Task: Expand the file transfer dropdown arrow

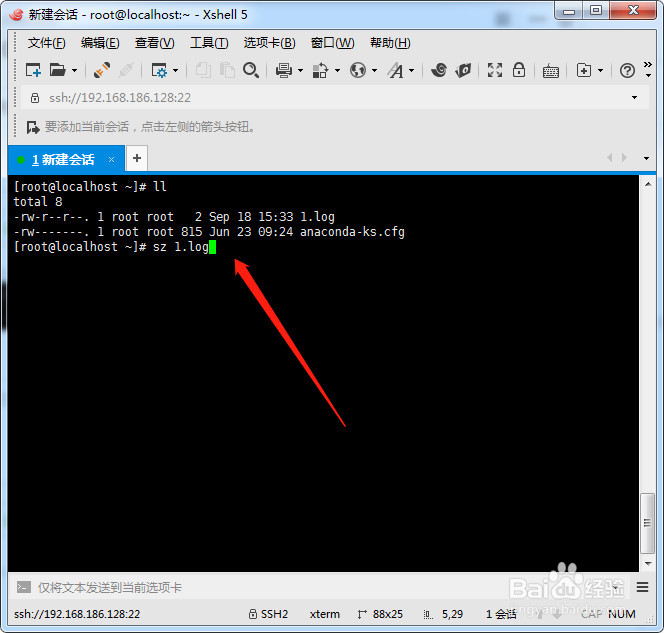Action: (338, 70)
